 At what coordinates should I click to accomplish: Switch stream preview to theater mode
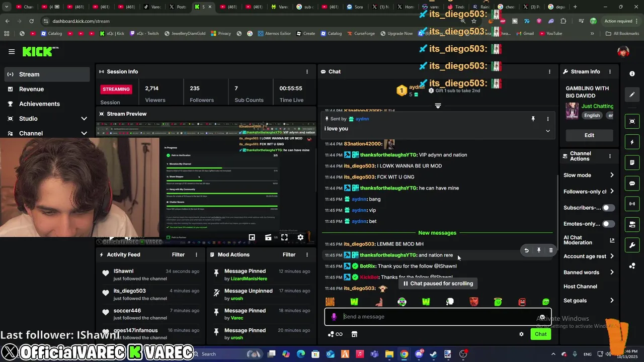[268, 237]
